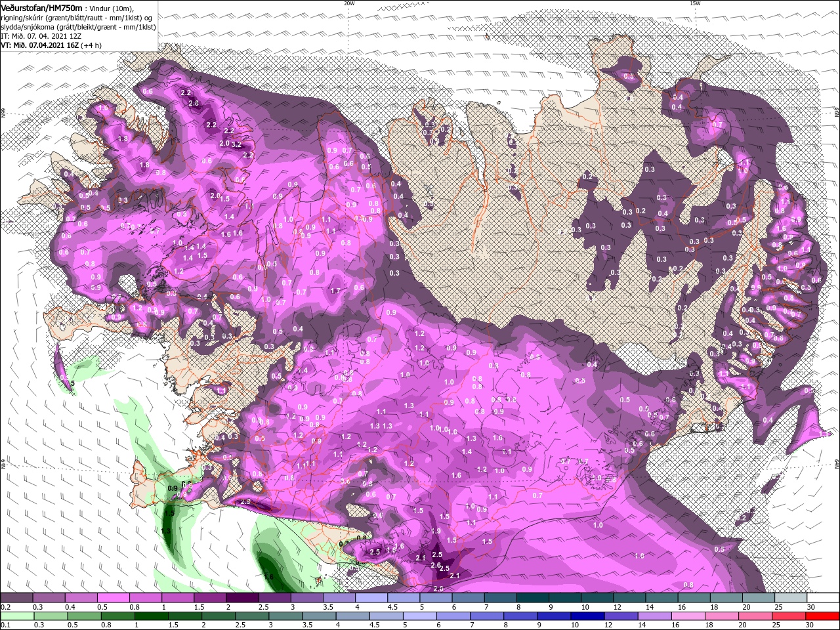Image resolution: width=840 pixels, height=630 pixels.
Task: Click the Veðurstofan/HM750m title text
Action: point(41,8)
